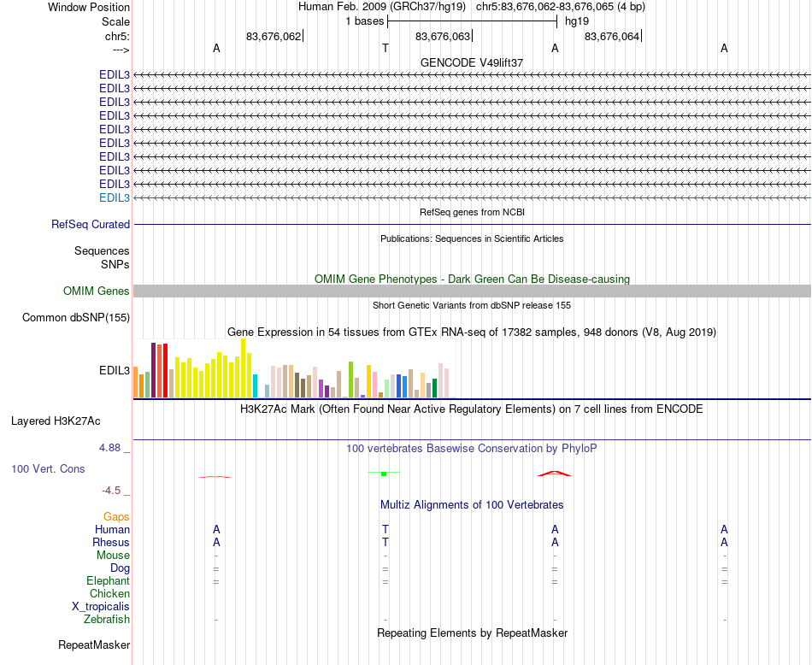Click the Dog species label

(120, 568)
